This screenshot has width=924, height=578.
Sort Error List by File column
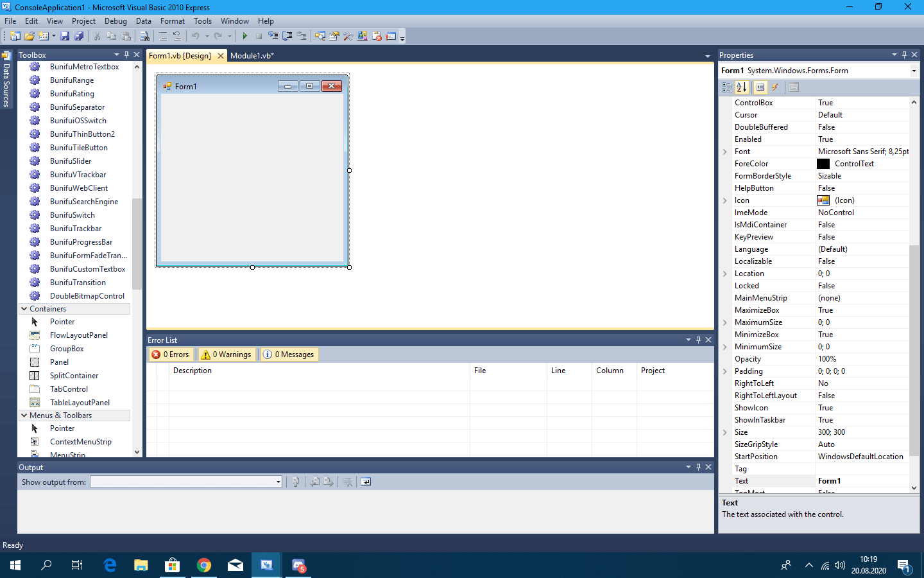(508, 371)
